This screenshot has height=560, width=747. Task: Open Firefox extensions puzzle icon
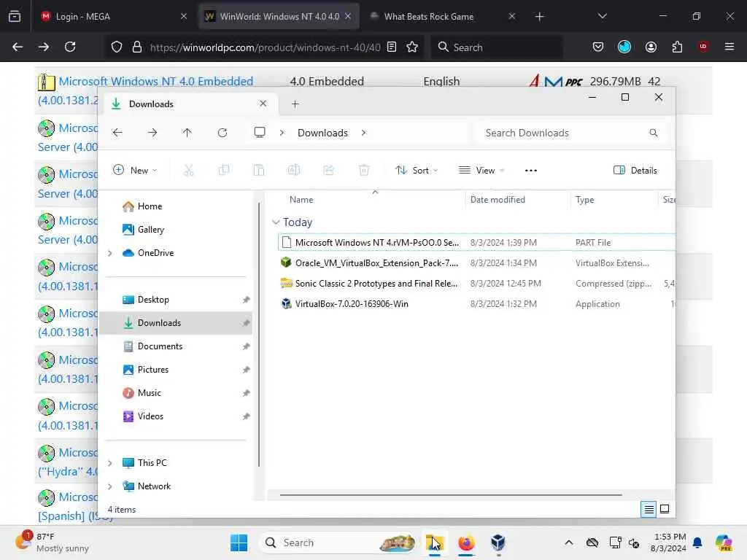click(677, 47)
